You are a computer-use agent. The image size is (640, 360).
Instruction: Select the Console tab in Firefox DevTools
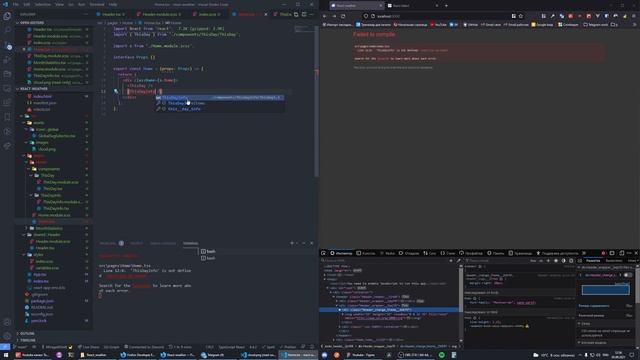pos(366,253)
